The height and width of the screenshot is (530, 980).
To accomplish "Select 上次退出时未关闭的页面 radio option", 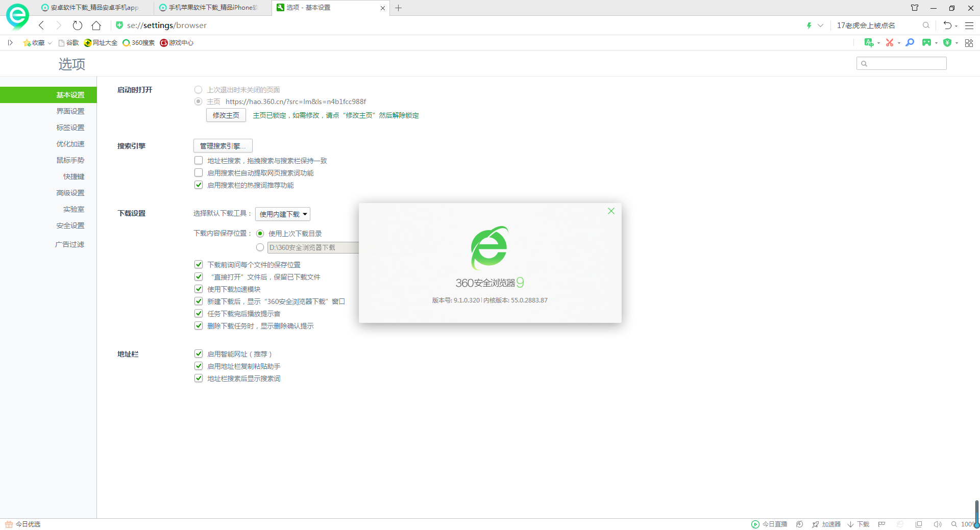I will tap(199, 90).
